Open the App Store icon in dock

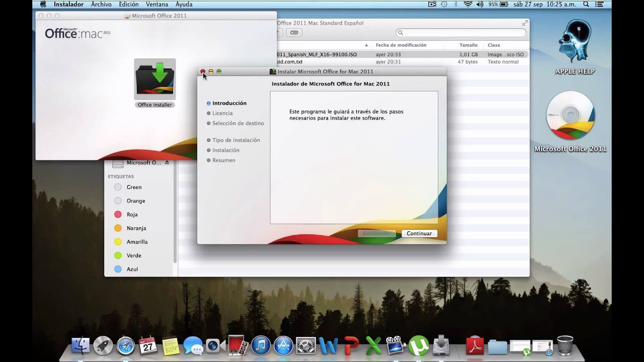coord(283,345)
